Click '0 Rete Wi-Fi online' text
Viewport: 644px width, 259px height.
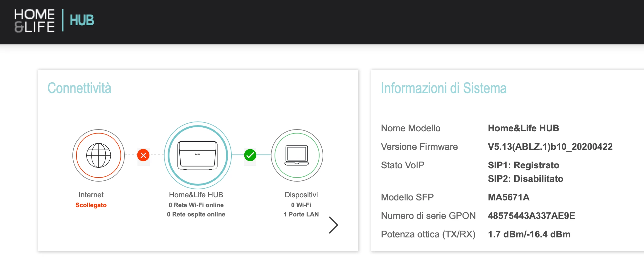point(196,205)
